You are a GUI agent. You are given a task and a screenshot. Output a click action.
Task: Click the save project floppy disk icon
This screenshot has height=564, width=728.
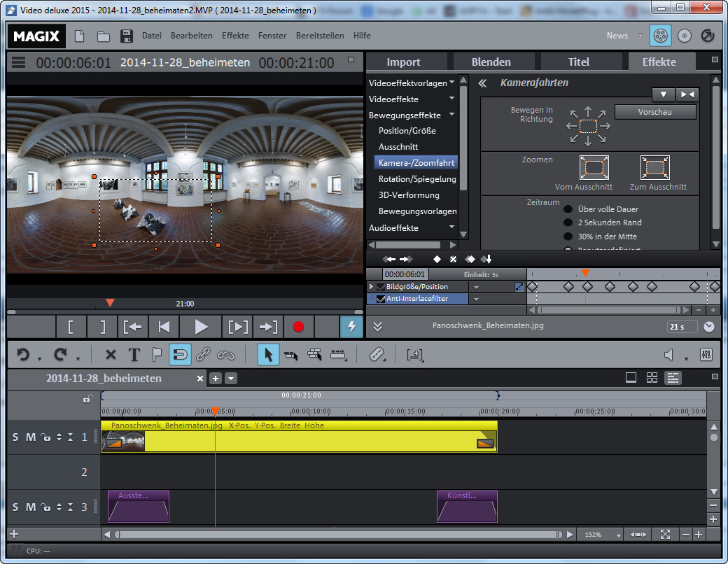[x=126, y=36]
